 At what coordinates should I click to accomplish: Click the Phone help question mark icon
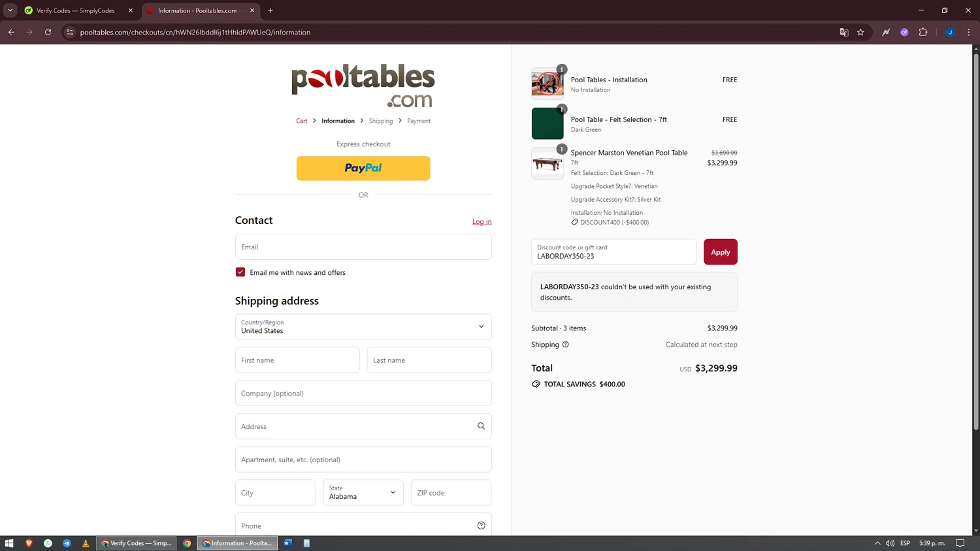point(481,526)
